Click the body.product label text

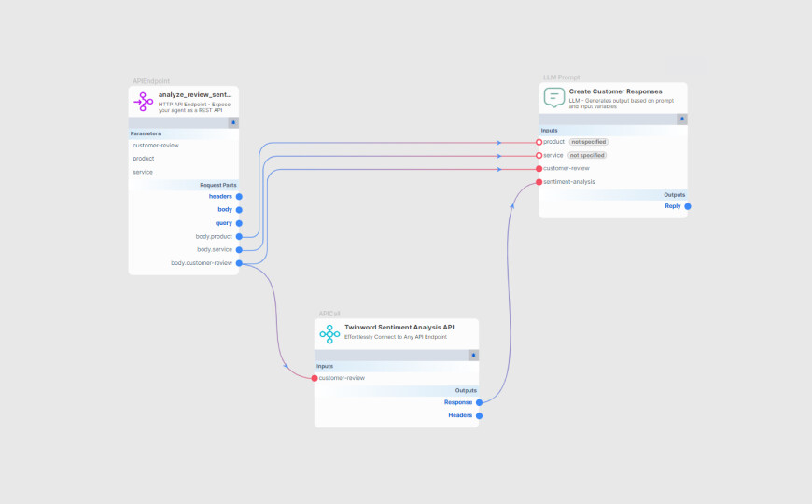pos(214,237)
